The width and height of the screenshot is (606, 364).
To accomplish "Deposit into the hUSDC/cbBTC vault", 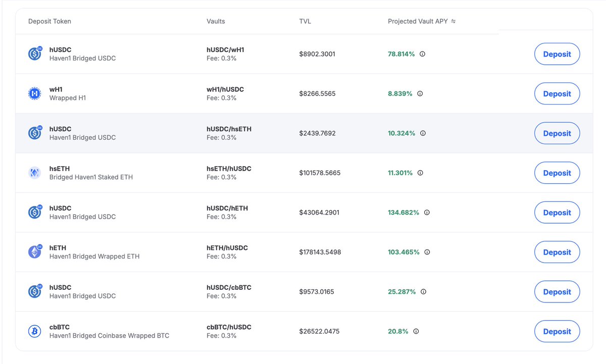I will pyautogui.click(x=557, y=292).
